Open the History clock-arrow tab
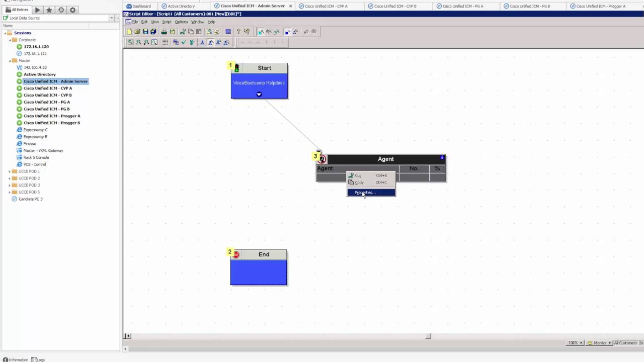 click(61, 10)
